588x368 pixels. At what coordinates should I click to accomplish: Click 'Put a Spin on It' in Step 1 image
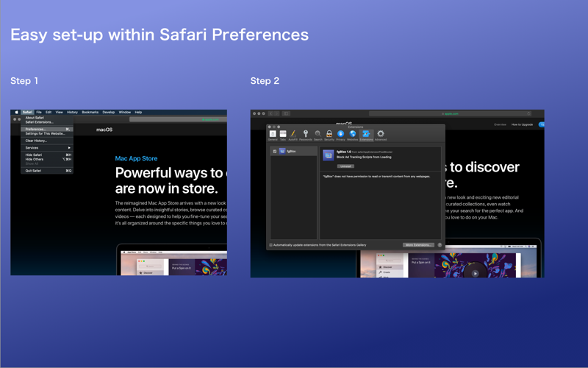(181, 268)
